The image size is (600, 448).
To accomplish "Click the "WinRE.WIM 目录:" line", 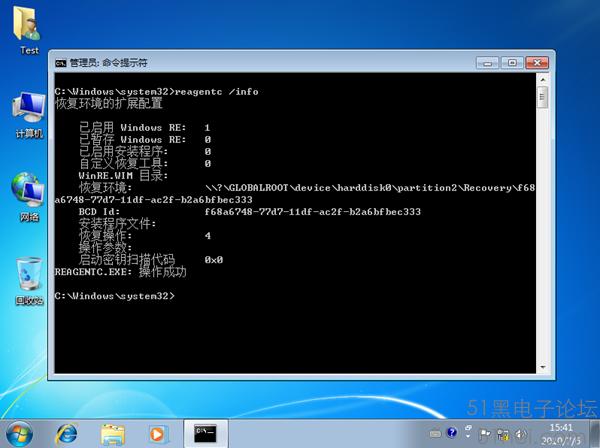I will tap(123, 176).
